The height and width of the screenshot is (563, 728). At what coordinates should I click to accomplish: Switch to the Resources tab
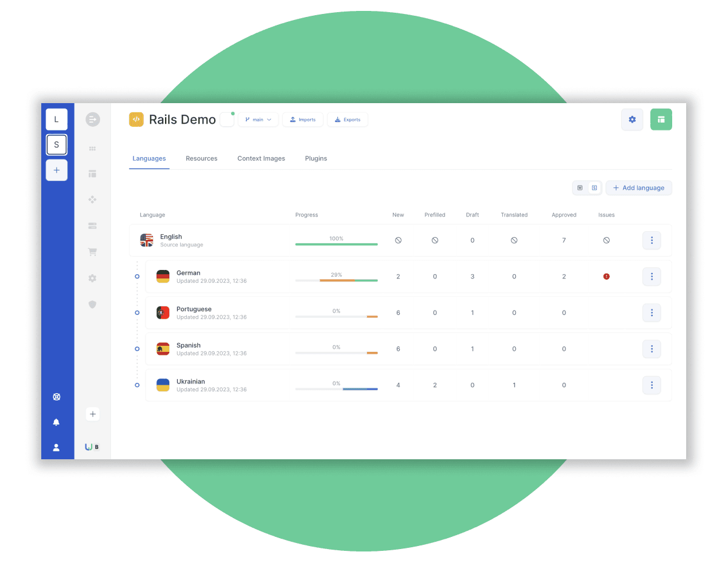tap(201, 158)
